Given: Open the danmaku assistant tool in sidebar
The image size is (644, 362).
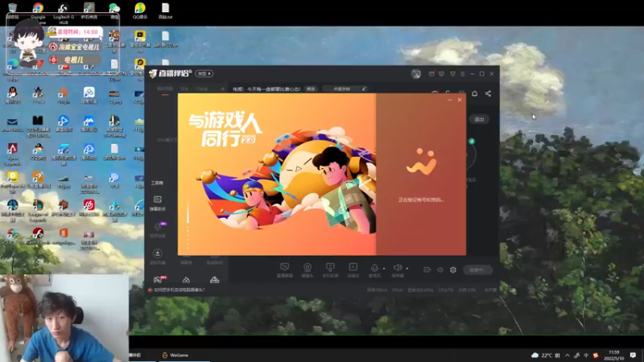Looking at the screenshot, I should pyautogui.click(x=157, y=204).
